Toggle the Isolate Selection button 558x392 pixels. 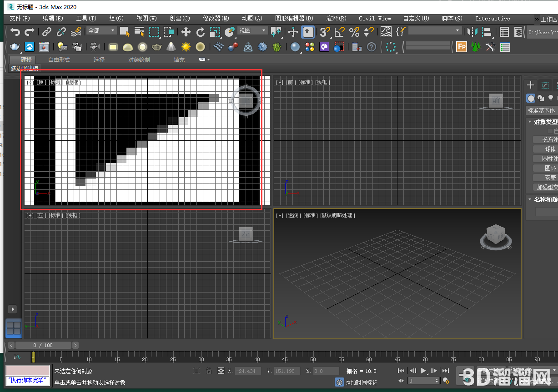[x=196, y=371]
